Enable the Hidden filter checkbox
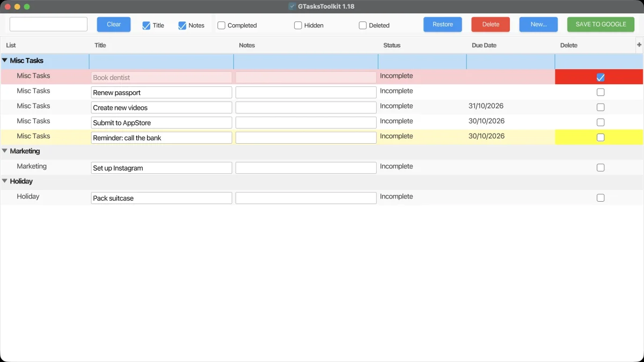 (x=298, y=25)
